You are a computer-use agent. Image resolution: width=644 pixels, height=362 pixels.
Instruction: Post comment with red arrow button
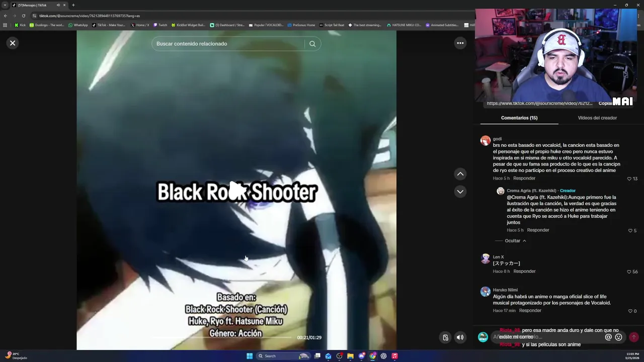633,337
